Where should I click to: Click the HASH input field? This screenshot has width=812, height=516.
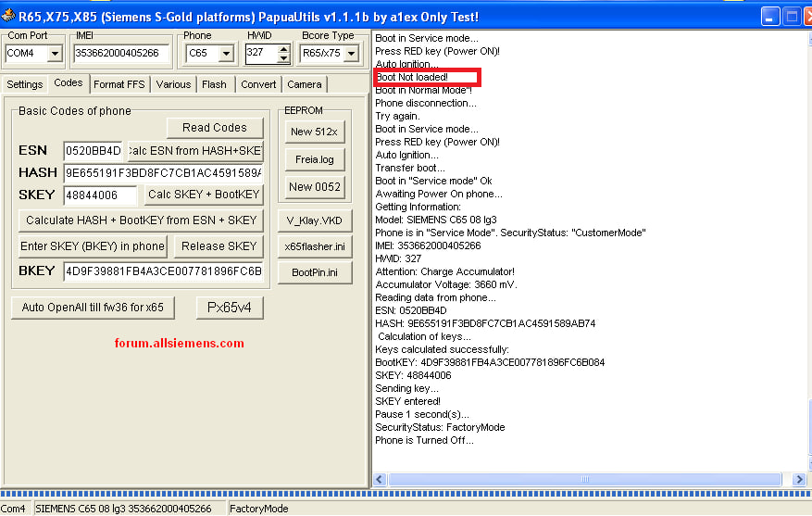[x=163, y=172]
